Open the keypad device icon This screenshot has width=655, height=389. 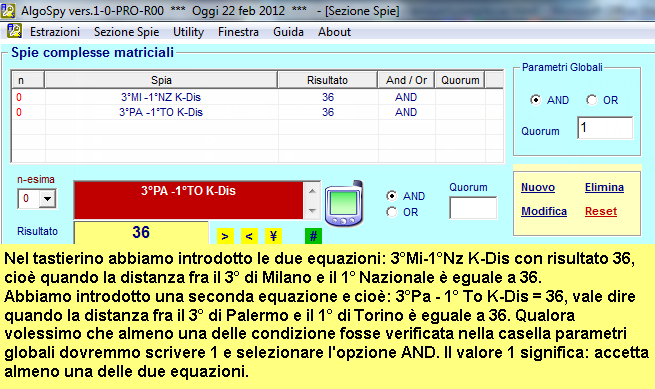344,203
